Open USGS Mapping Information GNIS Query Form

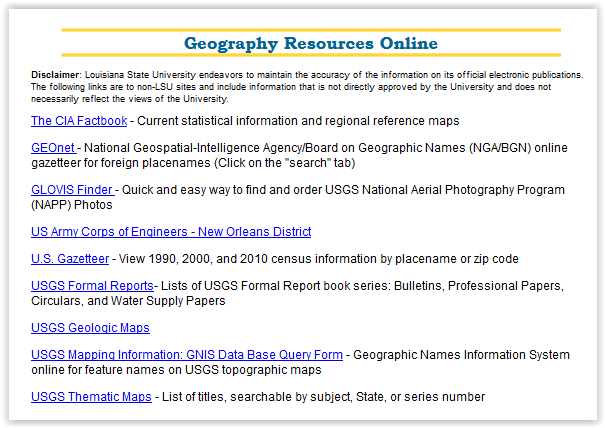point(187,355)
